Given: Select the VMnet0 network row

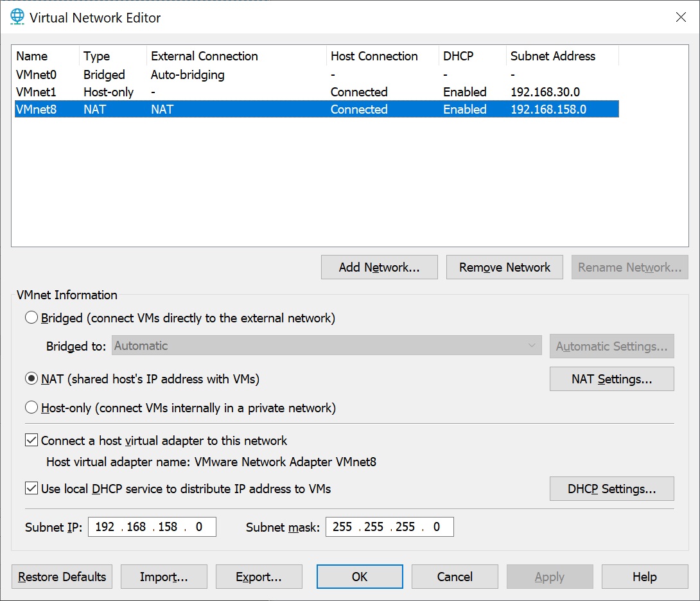Looking at the screenshot, I should [317, 74].
